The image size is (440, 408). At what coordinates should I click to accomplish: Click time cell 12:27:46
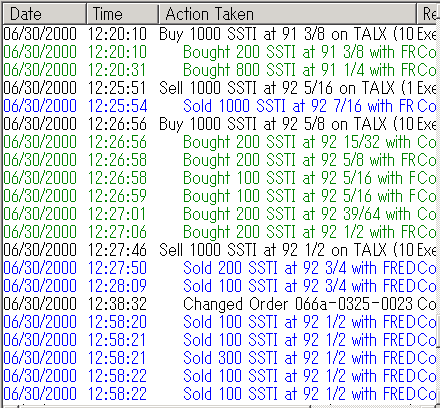[x=117, y=250]
